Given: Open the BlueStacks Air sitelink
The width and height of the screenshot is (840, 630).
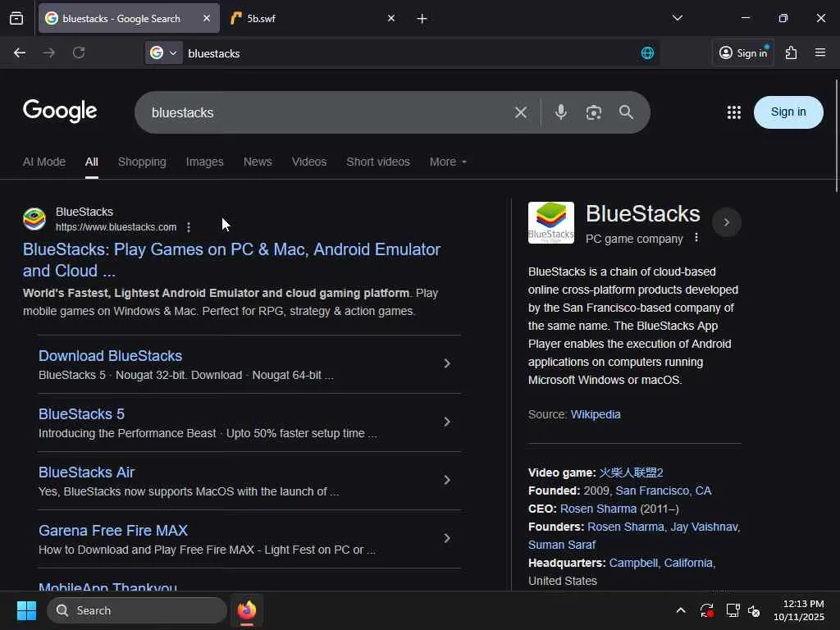Looking at the screenshot, I should pos(86,472).
